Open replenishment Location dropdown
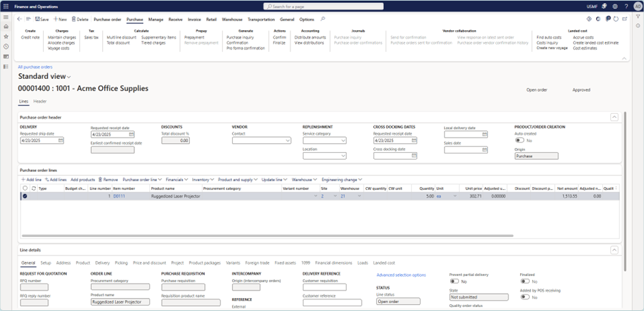Screen dimensions: 644x311 coord(343,156)
